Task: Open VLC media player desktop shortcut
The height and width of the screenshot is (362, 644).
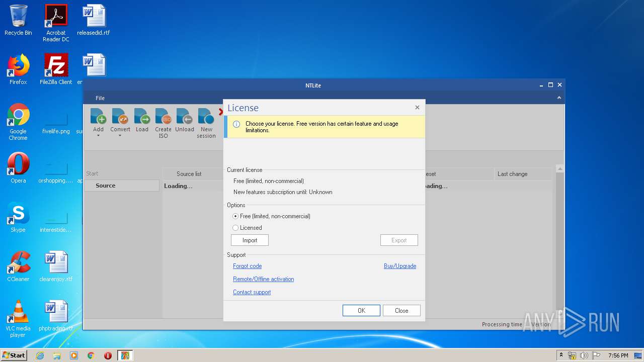Action: click(18, 319)
